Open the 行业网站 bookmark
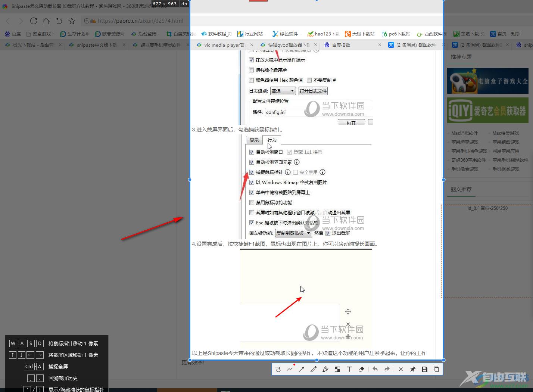The image size is (533, 392). (x=251, y=34)
